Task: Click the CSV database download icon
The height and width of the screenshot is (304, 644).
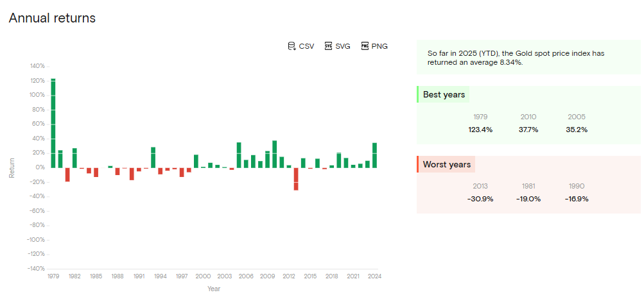Action: coord(292,46)
